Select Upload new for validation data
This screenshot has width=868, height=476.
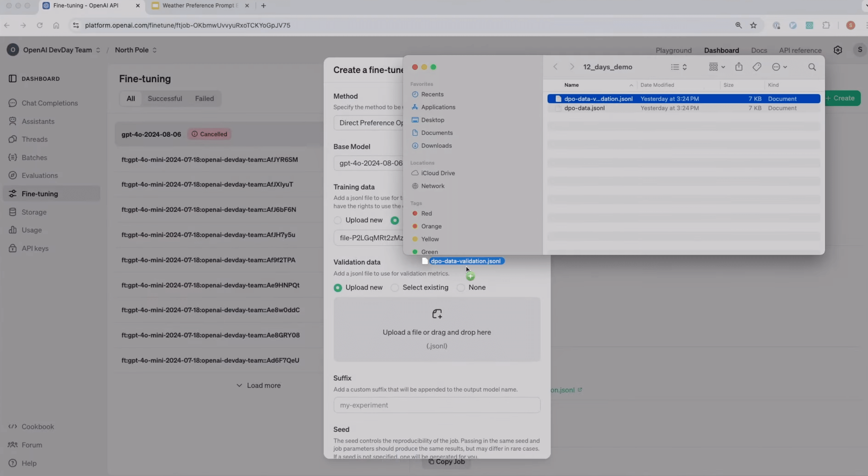point(338,288)
